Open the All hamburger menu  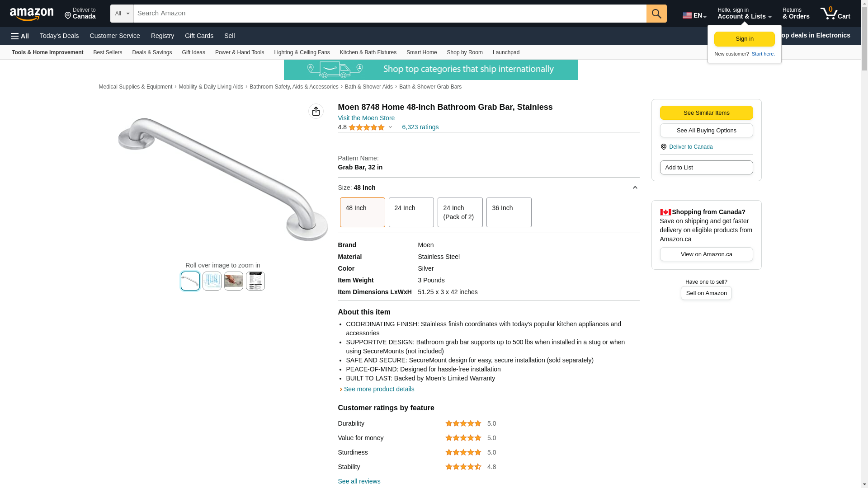click(x=20, y=36)
